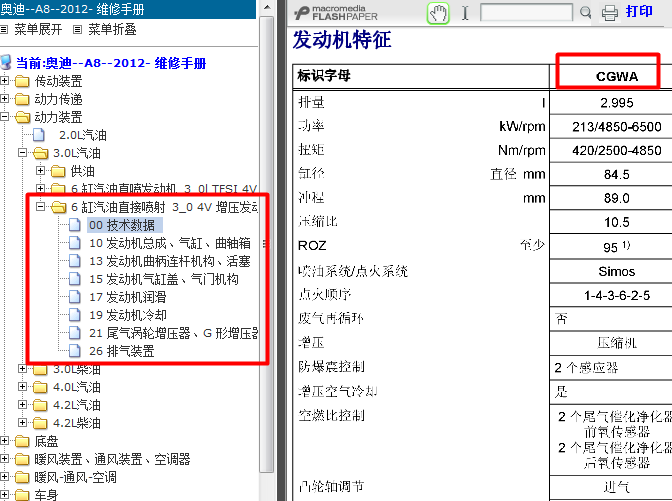
Task: Click 菜单展开 to expand all menus
Action: tap(38, 29)
